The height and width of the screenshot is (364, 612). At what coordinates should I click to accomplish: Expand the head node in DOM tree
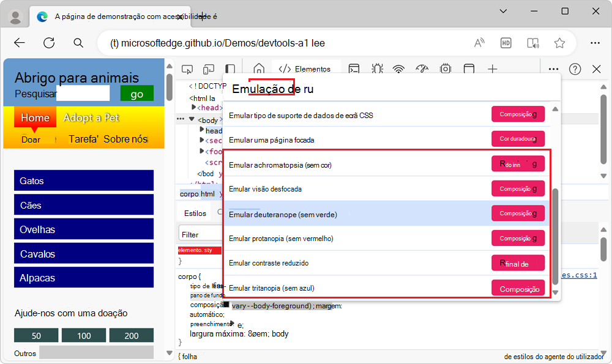[x=194, y=107]
